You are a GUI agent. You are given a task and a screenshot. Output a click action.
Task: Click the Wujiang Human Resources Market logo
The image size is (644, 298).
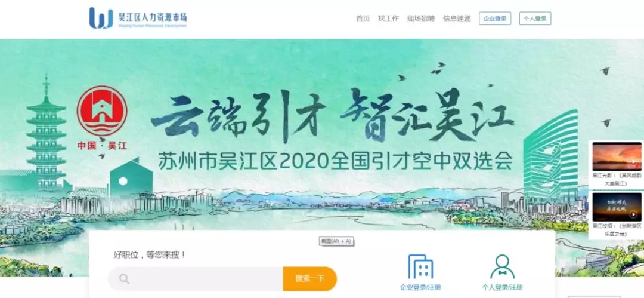click(138, 18)
